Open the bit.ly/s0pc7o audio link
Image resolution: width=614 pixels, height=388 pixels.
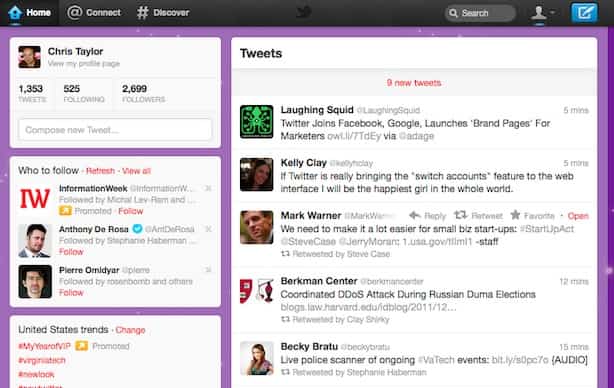tap(520, 360)
